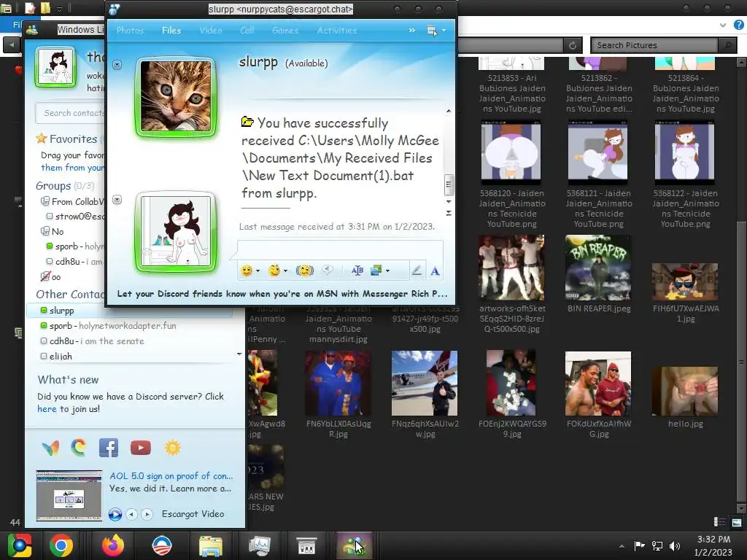747x560 pixels.
Task: Open the chat window menu icon
Action: click(432, 31)
